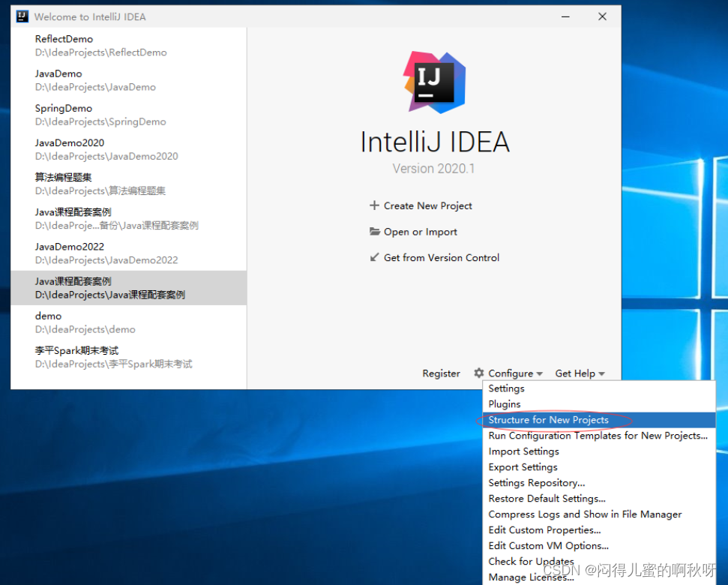The image size is (728, 585).
Task: Open the highlighted Java课程配套案例 project
Action: tap(129, 288)
